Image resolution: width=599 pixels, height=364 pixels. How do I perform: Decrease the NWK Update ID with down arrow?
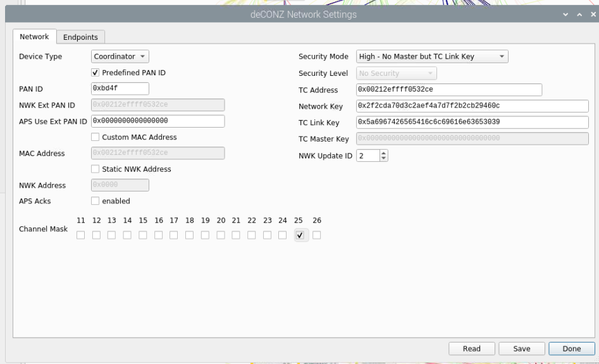pos(384,159)
